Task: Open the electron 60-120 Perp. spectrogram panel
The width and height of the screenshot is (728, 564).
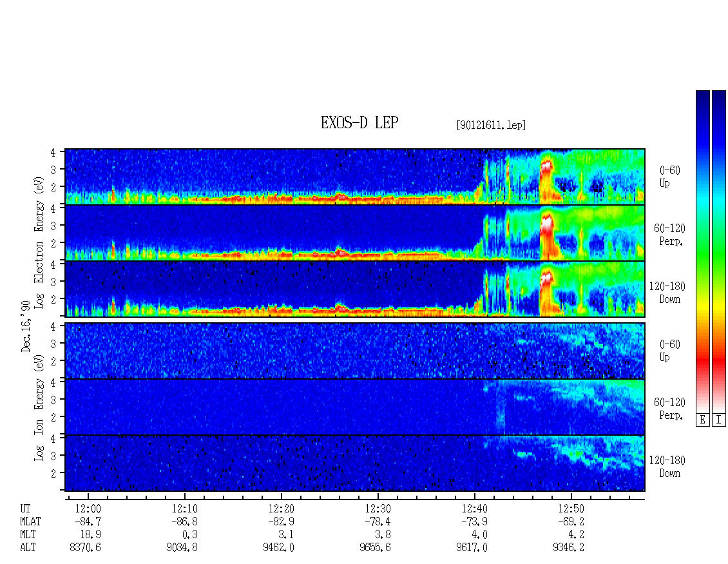Action: 355,233
